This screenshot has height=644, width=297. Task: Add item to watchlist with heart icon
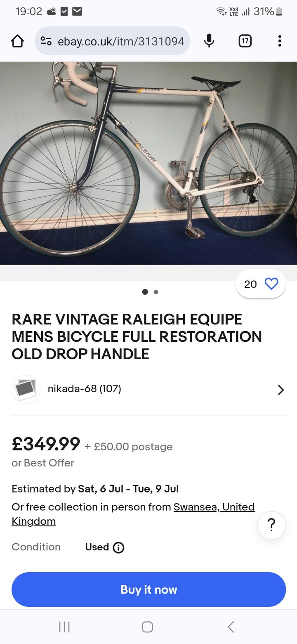point(271,284)
